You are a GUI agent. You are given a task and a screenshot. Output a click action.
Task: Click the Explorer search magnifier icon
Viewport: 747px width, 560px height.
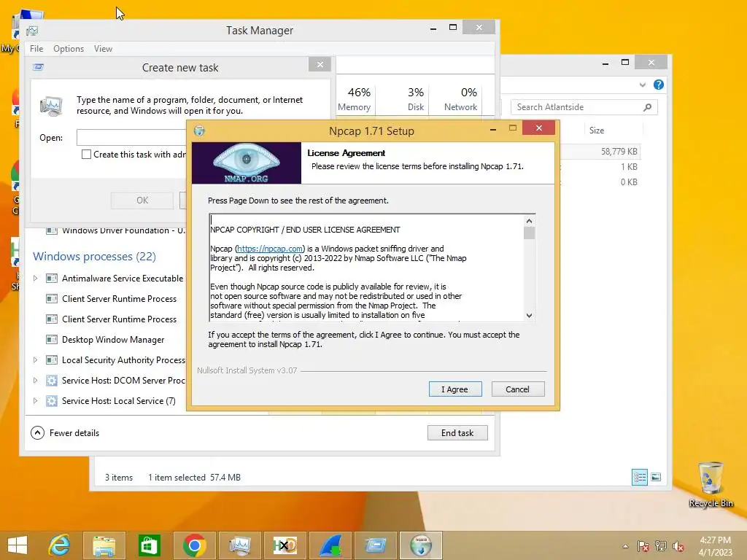pyautogui.click(x=647, y=107)
